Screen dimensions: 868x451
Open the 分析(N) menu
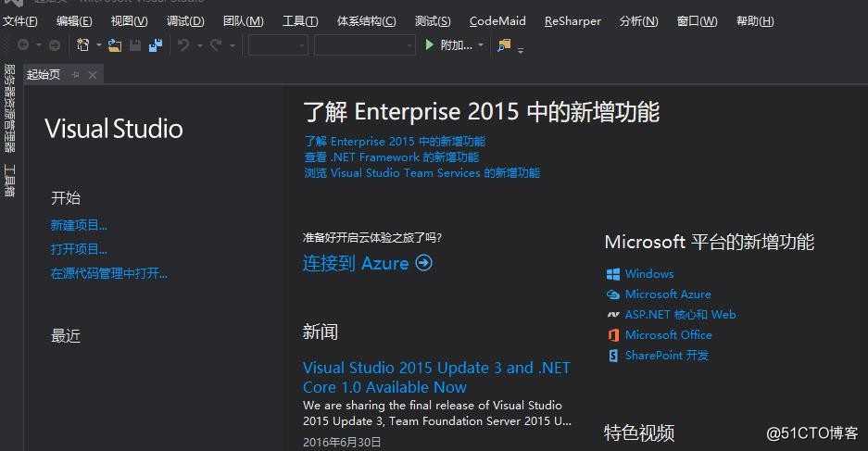click(x=638, y=21)
